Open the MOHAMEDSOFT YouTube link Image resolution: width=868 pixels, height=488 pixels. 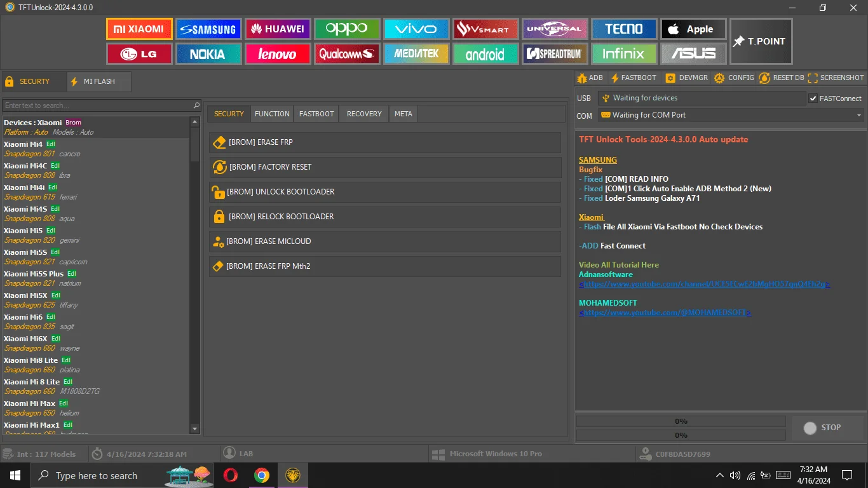(x=665, y=313)
